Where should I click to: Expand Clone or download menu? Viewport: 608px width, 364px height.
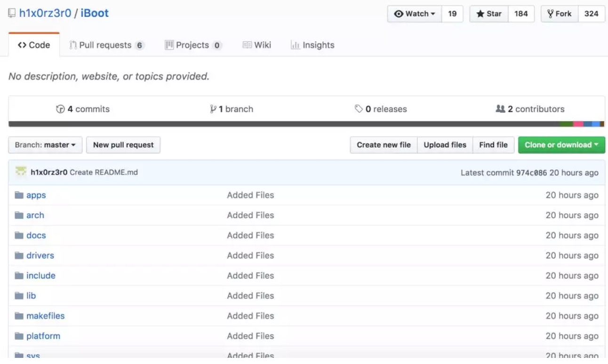coord(561,145)
